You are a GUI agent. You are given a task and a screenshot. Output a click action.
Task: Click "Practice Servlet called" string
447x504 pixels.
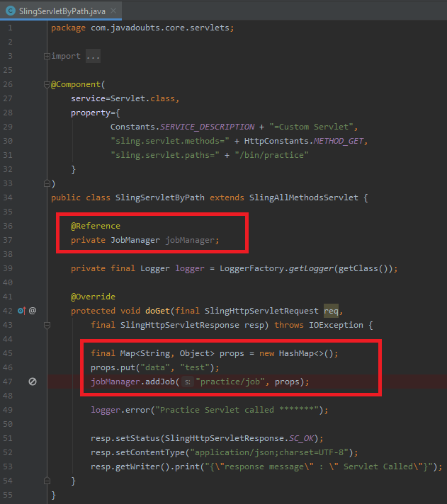pyautogui.click(x=237, y=410)
